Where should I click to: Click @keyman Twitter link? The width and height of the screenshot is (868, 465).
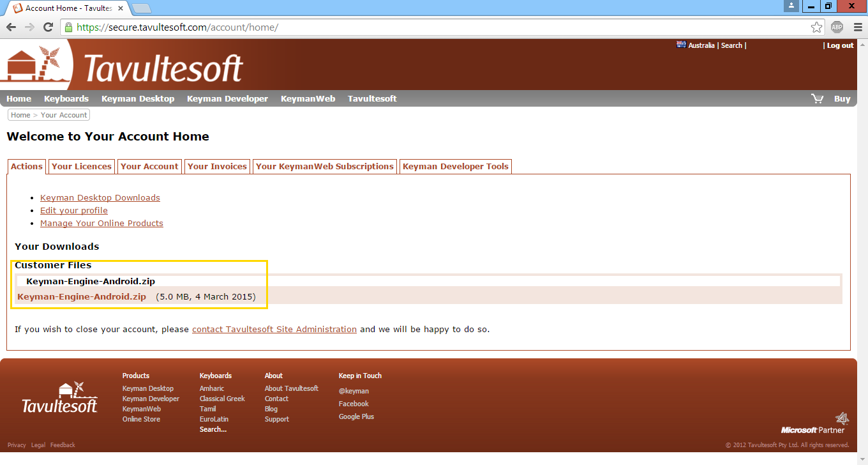(354, 391)
